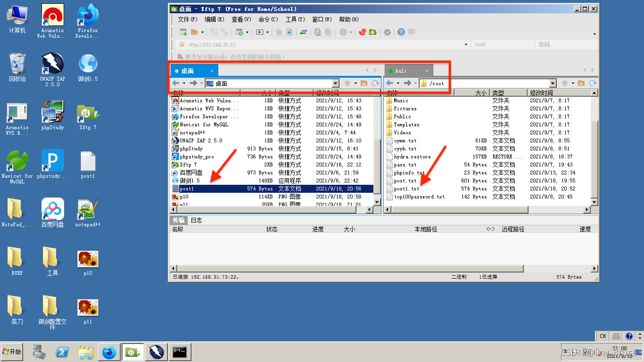Click Back arrow in 桌面 pane

point(175,83)
